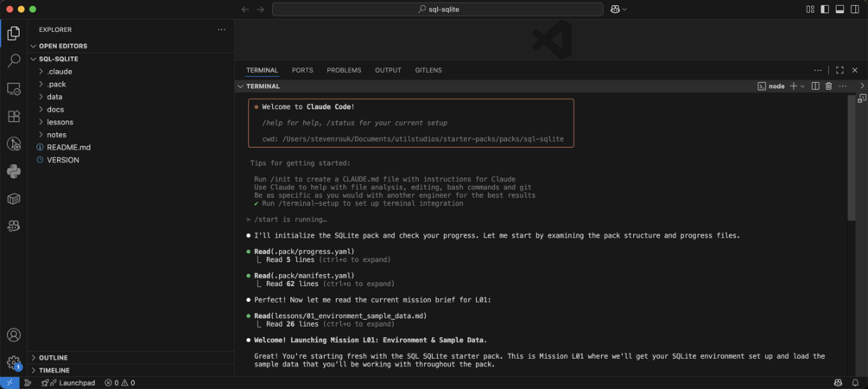Click the Read(.pack/manifest.yaml) line
This screenshot has width=868, height=389.
[304, 276]
